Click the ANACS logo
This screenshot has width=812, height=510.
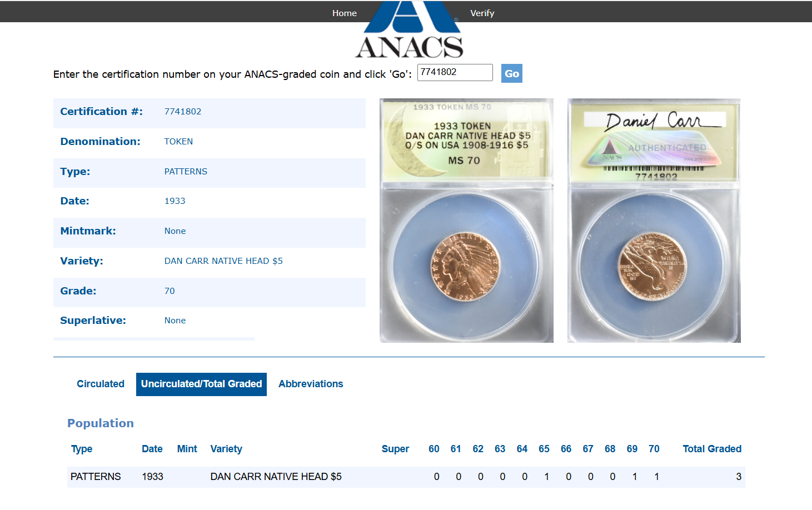[409, 30]
